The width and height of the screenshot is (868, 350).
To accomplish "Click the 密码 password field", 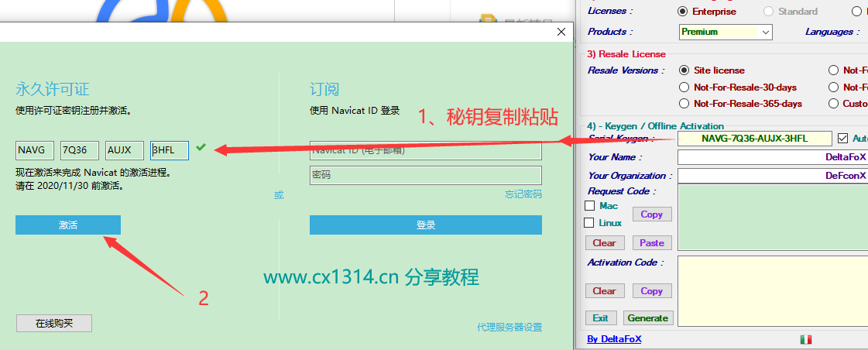I will 426,175.
